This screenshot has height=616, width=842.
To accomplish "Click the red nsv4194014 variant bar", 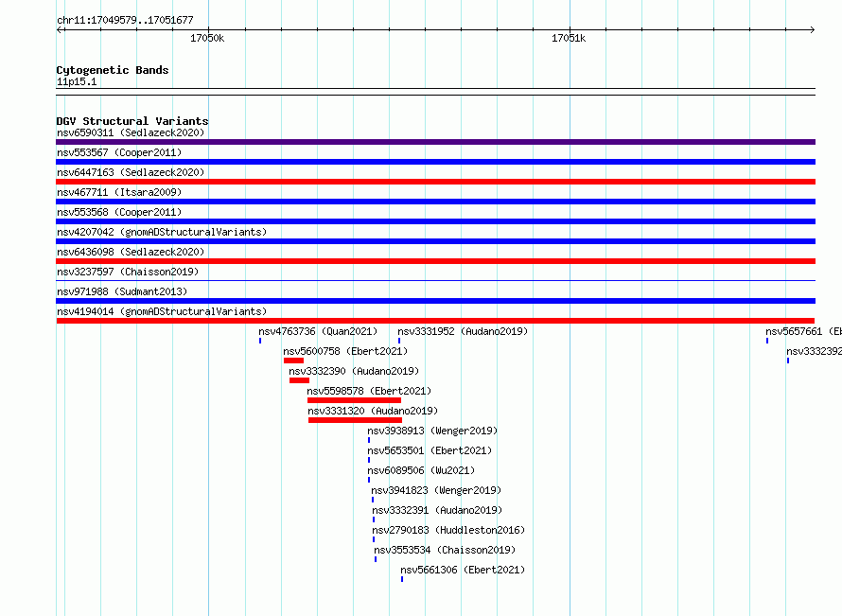I will 435,321.
